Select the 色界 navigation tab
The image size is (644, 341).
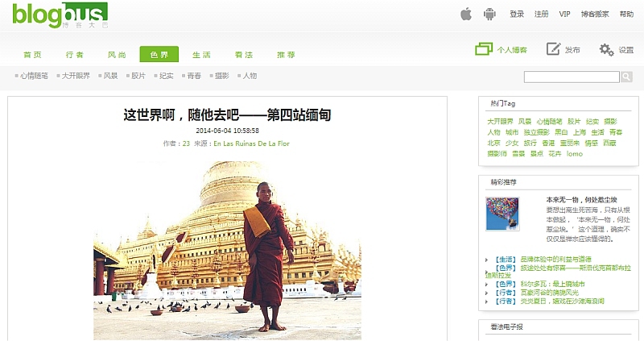click(x=159, y=54)
